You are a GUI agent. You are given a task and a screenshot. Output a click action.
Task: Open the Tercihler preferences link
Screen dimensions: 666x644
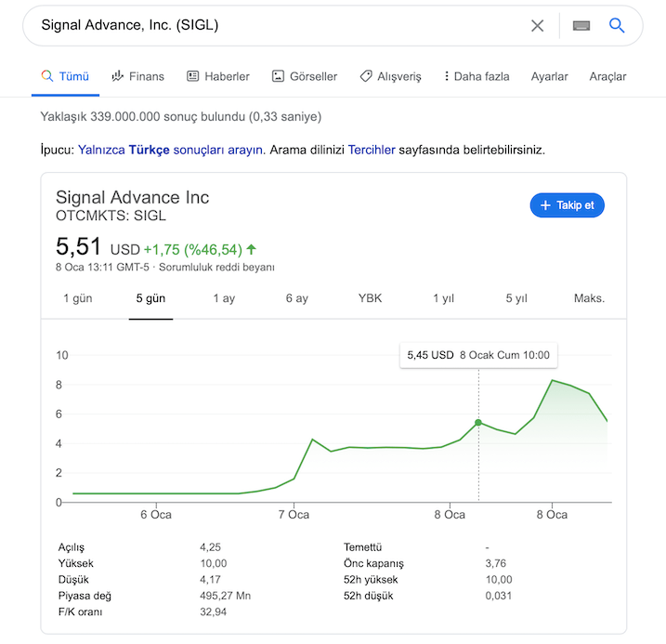point(372,149)
